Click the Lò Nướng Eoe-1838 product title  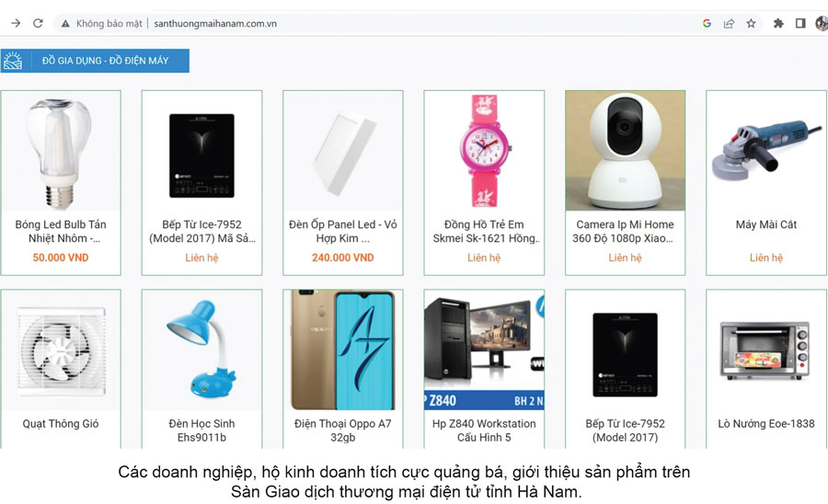click(x=766, y=424)
